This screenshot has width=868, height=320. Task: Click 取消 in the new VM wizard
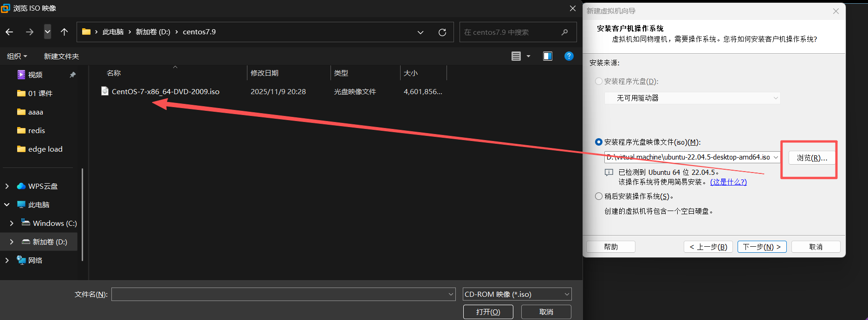pyautogui.click(x=816, y=247)
